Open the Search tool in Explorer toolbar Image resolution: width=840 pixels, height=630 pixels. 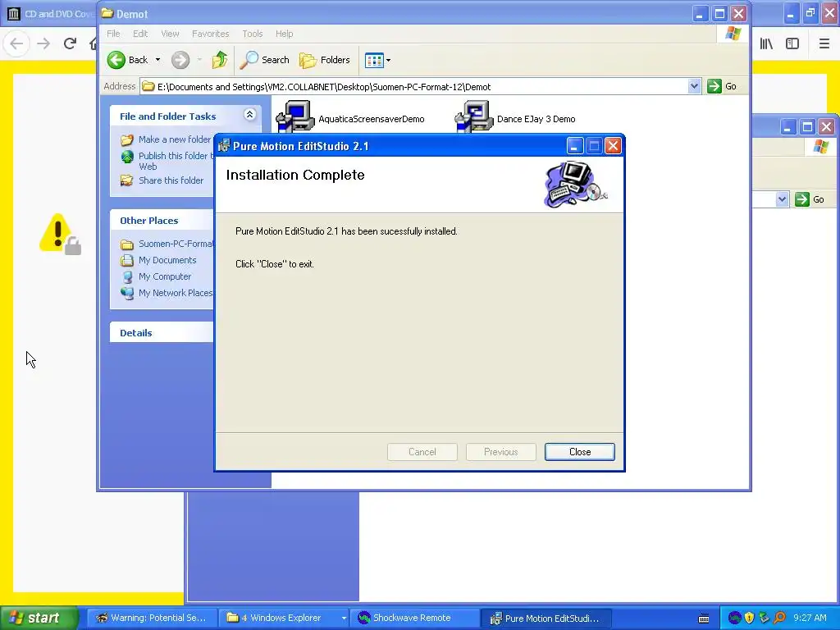click(x=265, y=60)
